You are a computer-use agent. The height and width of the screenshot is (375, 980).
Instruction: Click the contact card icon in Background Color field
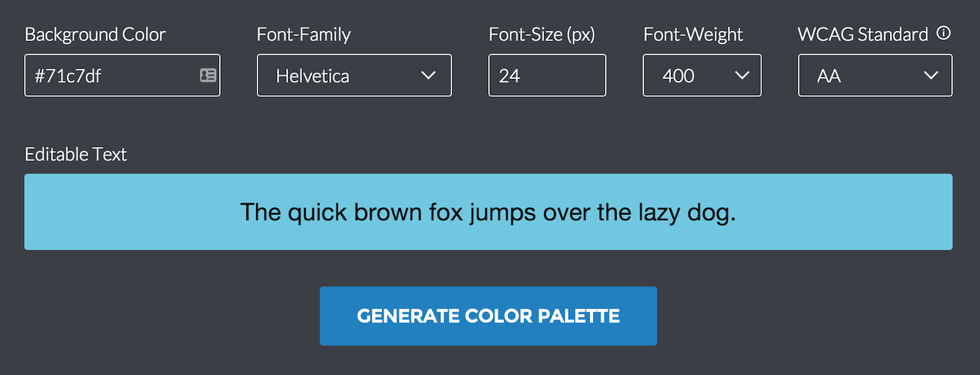coord(208,75)
